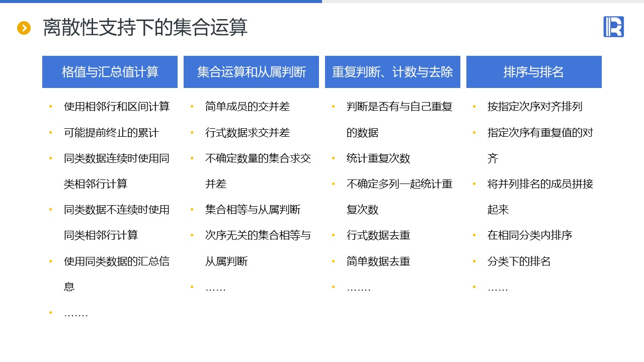Select the text 行式数据去重
Viewport: 644px width, 362px height.
[378, 235]
